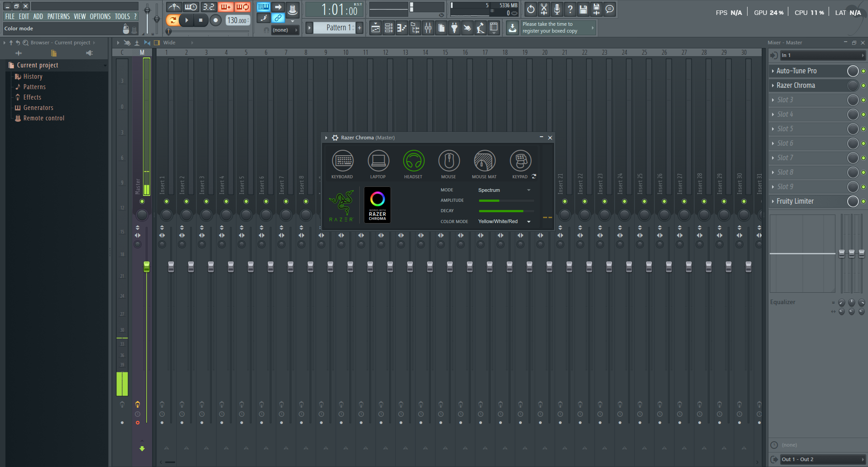Image resolution: width=868 pixels, height=467 pixels.
Task: Open the mixer from toolbar icon
Action: click(428, 28)
